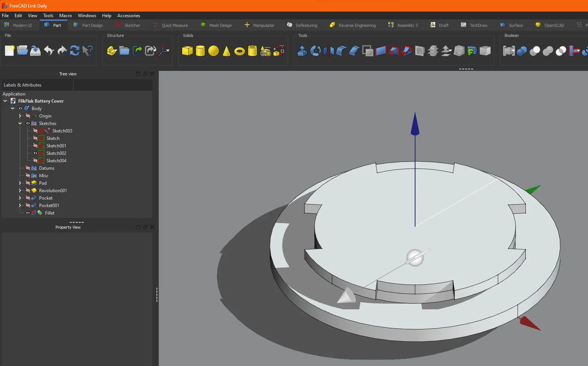Expand the Revolution001 tree node
588x366 pixels.
tap(20, 191)
